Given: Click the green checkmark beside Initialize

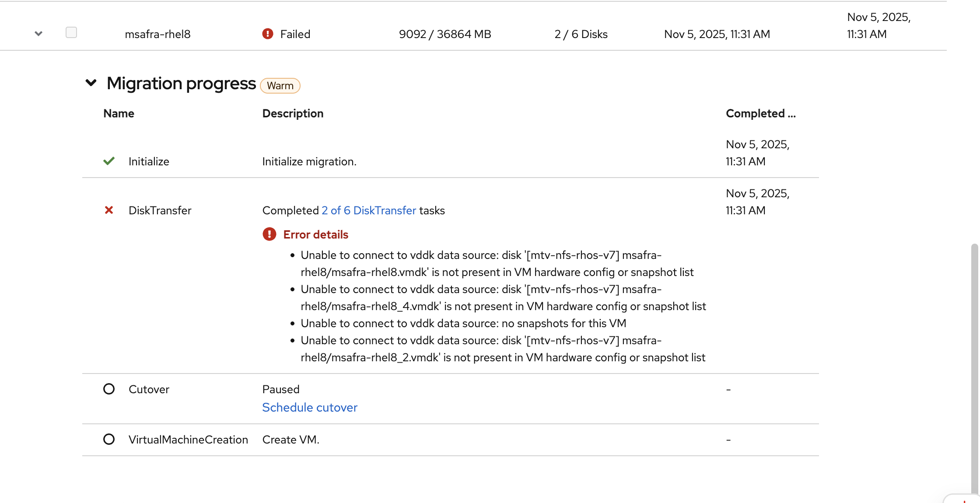Looking at the screenshot, I should [x=109, y=161].
